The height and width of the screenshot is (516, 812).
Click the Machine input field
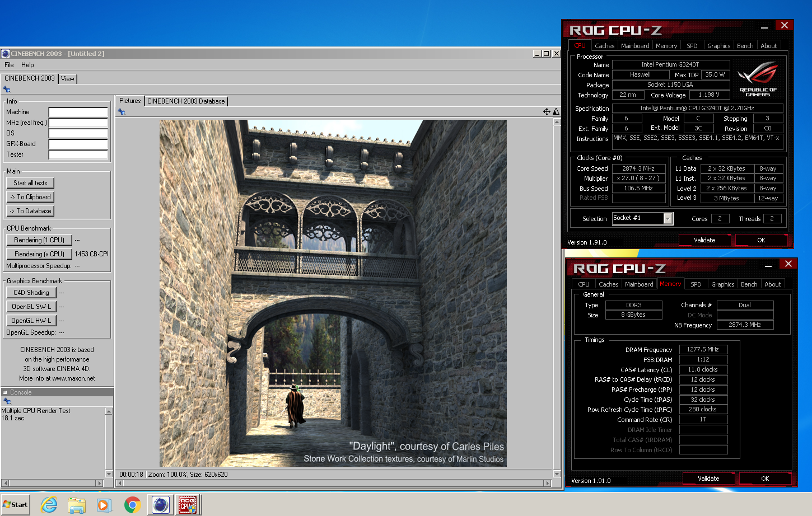click(78, 112)
